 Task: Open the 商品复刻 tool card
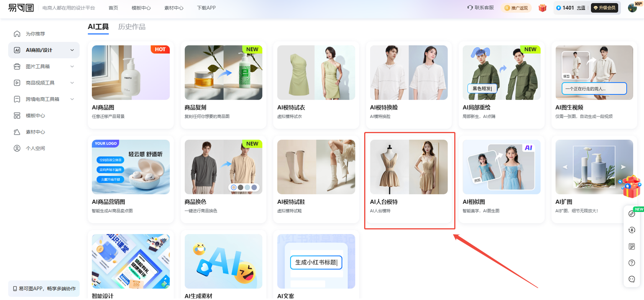click(223, 85)
